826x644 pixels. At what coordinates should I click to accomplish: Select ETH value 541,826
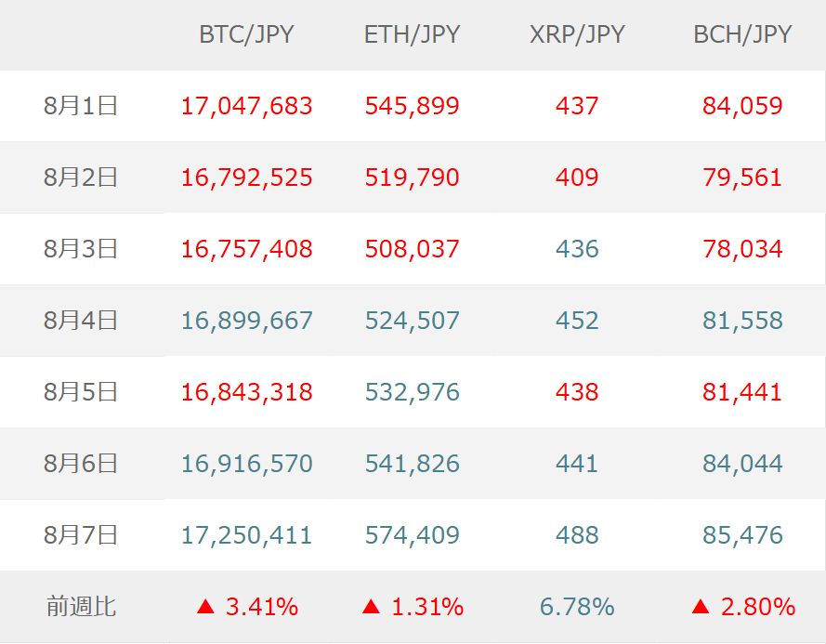(x=412, y=464)
